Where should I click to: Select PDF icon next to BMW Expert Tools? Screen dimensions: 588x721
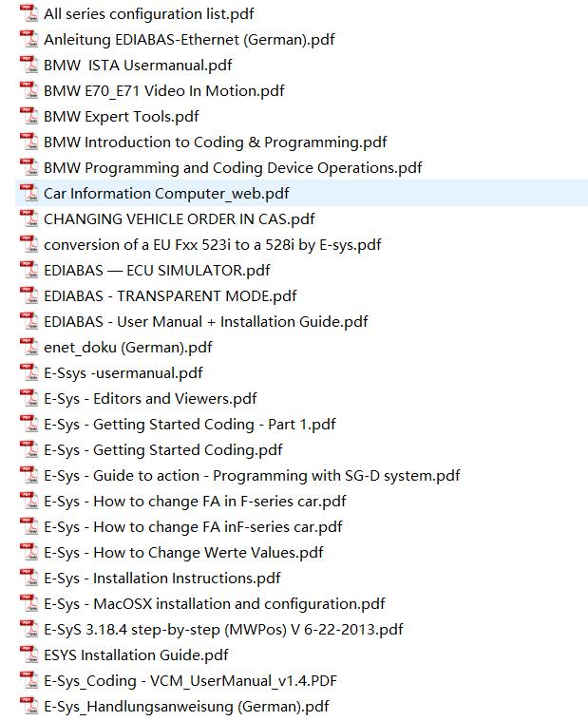28,116
